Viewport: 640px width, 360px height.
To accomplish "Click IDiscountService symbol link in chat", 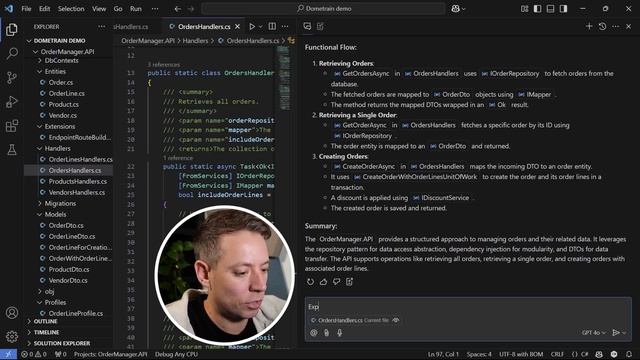I will [x=441, y=198].
